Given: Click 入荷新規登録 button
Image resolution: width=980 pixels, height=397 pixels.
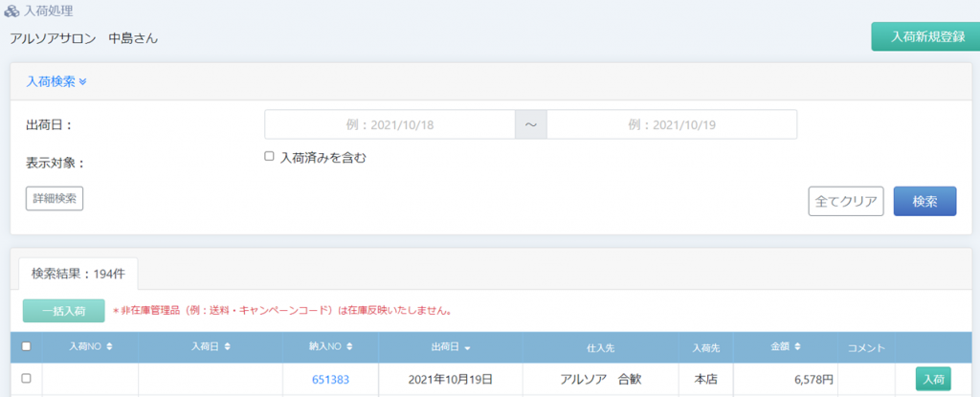Looking at the screenshot, I should 924,37.
